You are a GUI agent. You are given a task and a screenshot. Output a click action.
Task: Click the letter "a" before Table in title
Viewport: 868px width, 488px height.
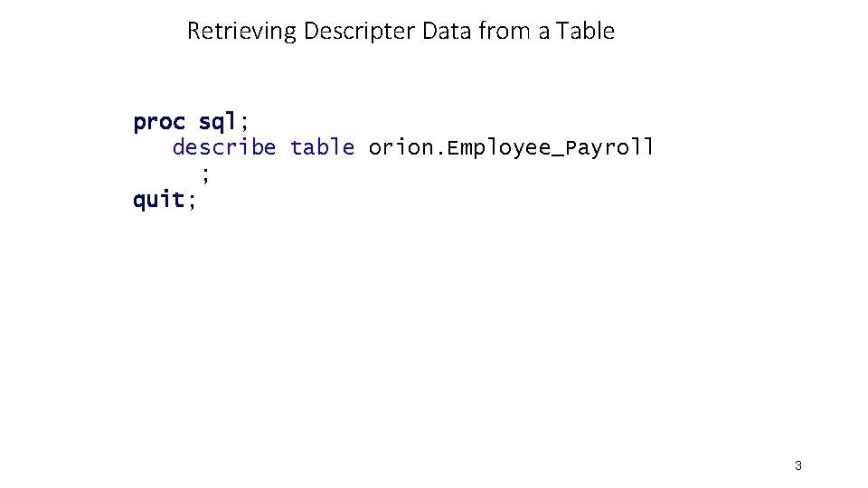coord(544,33)
